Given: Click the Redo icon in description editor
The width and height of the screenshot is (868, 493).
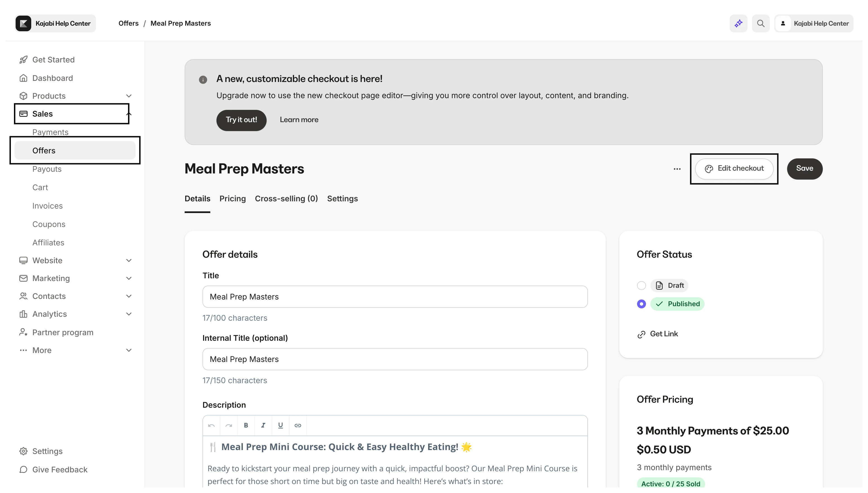Looking at the screenshot, I should (x=229, y=425).
